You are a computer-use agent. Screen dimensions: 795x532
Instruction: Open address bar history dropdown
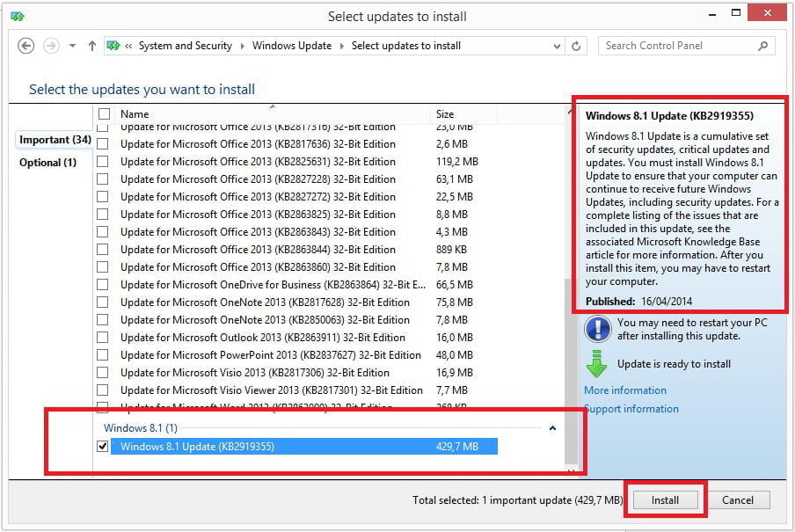(557, 46)
